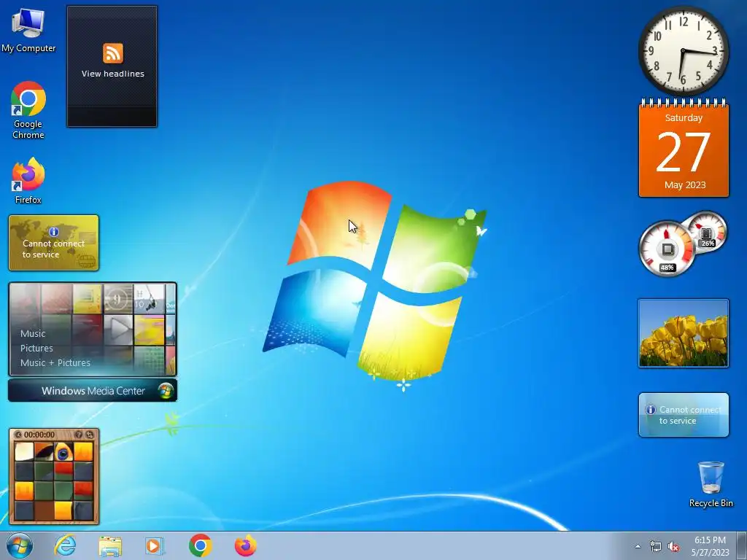Click the info icon on the gold currency gadget
747x560 pixels.
pyautogui.click(x=54, y=232)
